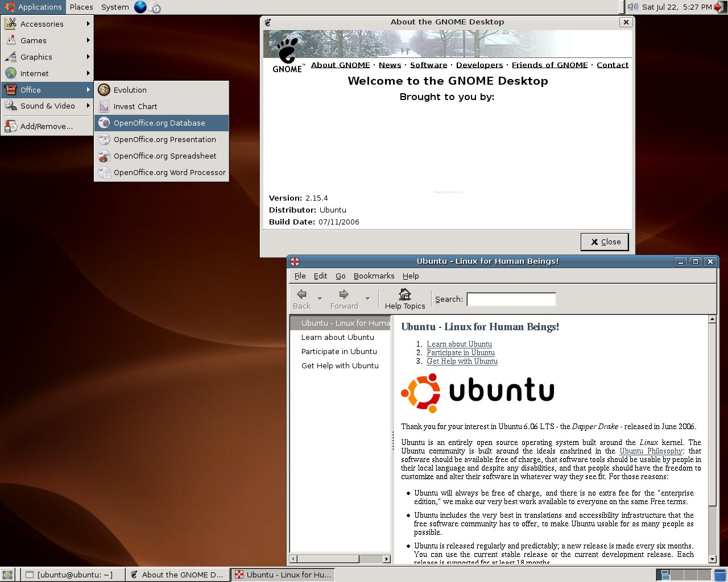Launch web browser from top panel globe icon
The height and width of the screenshot is (582, 728).
tap(140, 7)
